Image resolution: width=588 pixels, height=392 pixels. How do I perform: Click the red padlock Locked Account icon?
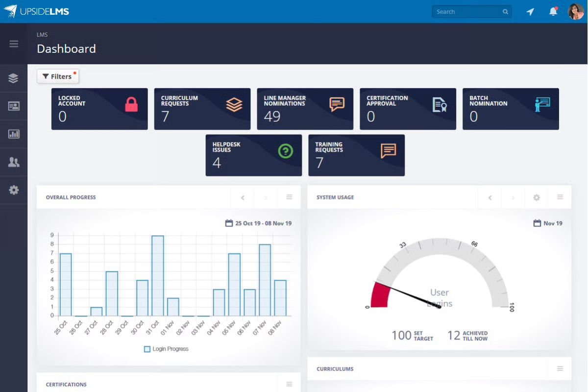point(131,104)
